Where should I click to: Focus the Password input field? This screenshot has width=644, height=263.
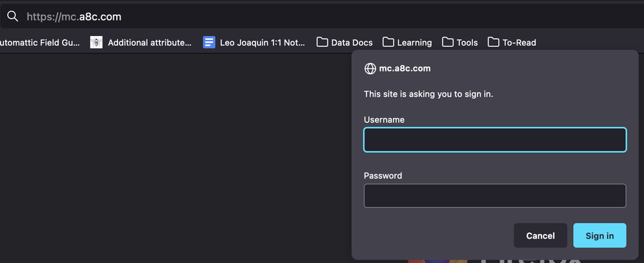pos(495,196)
